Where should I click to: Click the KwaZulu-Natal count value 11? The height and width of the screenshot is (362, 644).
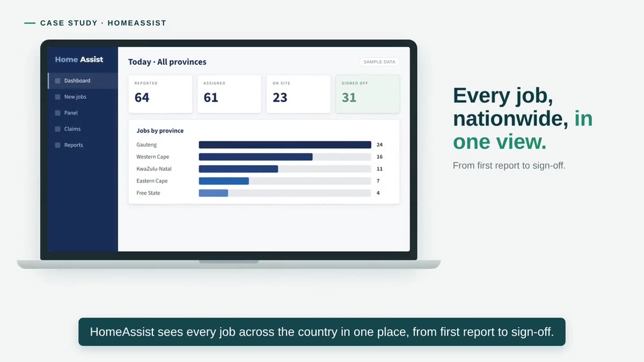click(379, 169)
